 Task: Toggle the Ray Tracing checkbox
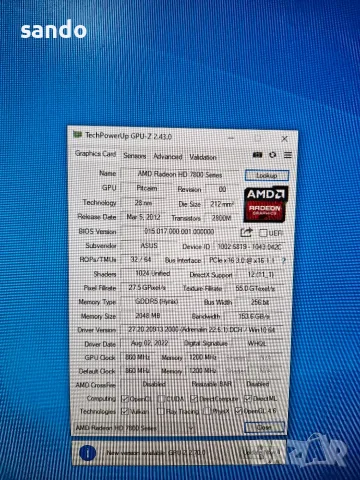point(161,411)
